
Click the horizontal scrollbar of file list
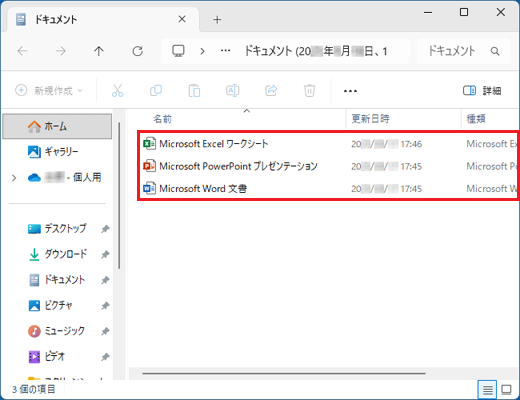[x=284, y=373]
